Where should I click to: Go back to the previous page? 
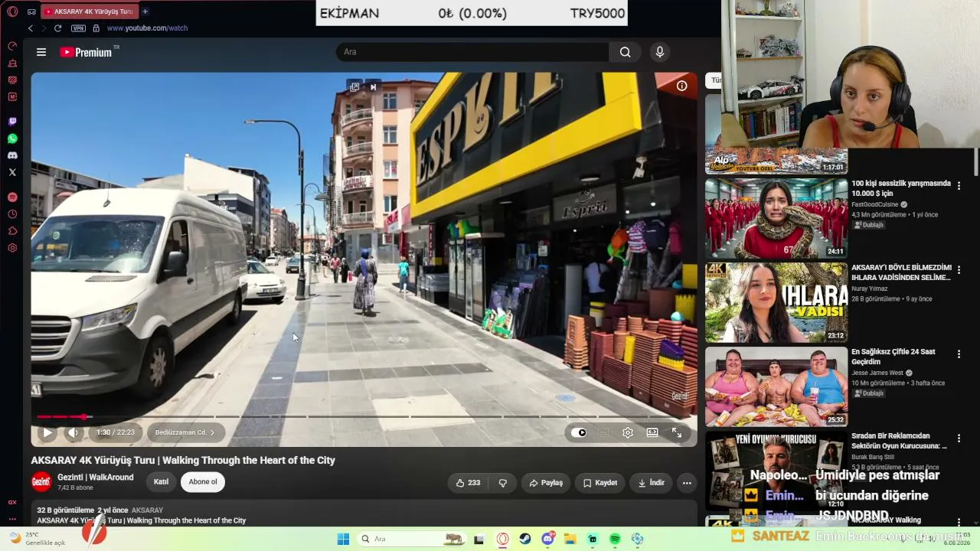click(31, 28)
